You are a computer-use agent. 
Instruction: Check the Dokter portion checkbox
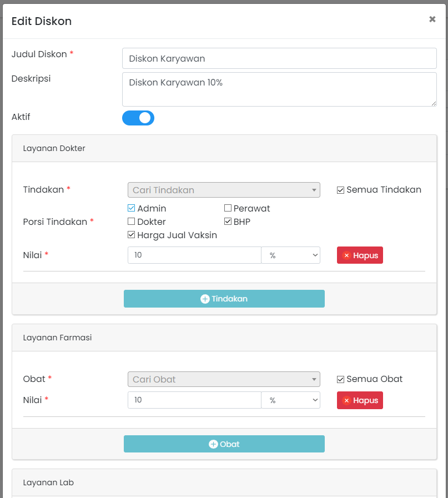tap(132, 222)
